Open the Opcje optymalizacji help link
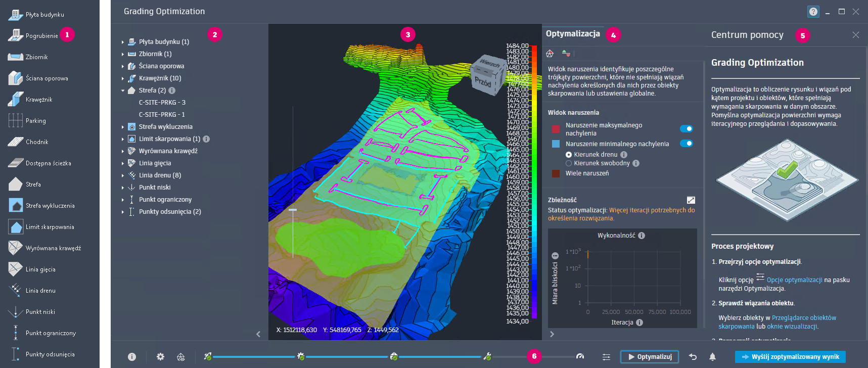 [794, 280]
